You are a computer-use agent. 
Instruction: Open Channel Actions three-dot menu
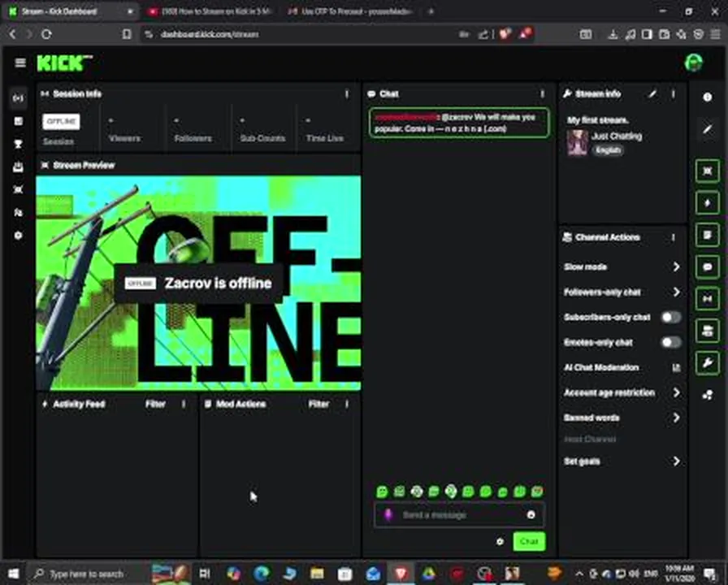[674, 238]
